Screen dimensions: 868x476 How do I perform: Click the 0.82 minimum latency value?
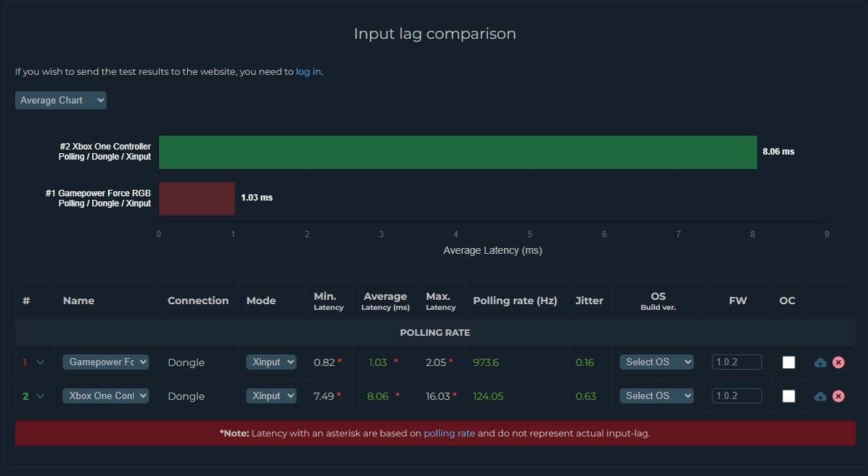pyautogui.click(x=325, y=362)
